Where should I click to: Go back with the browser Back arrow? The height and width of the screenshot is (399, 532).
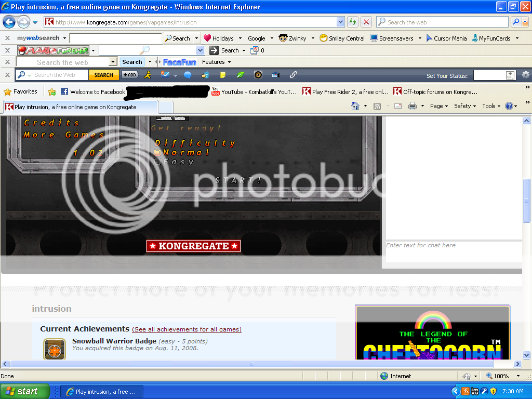[x=9, y=22]
